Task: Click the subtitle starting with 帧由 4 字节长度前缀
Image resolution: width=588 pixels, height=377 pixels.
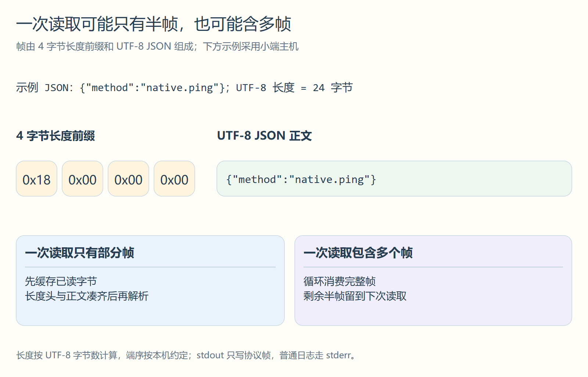Action: click(x=157, y=47)
